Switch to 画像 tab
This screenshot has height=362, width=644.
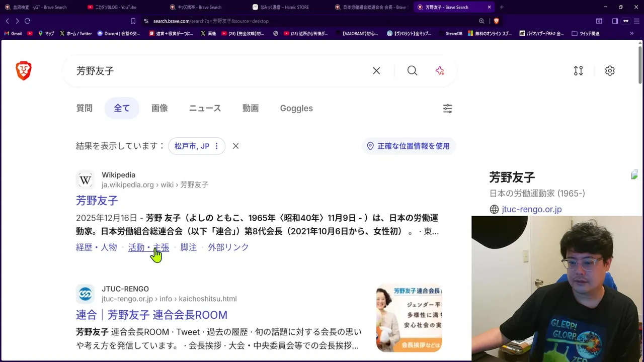click(x=159, y=108)
